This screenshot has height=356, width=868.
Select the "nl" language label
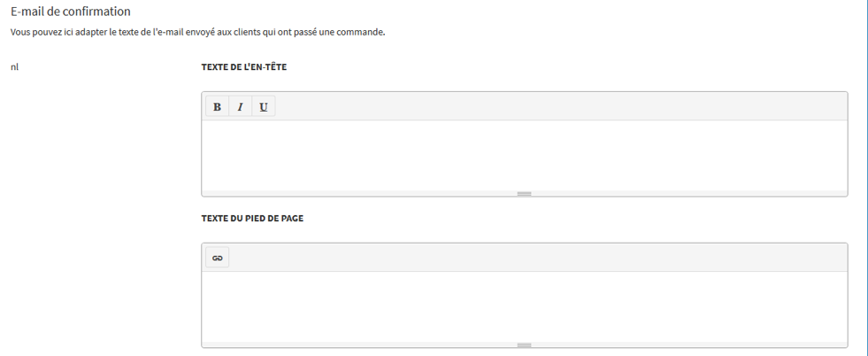(14, 66)
